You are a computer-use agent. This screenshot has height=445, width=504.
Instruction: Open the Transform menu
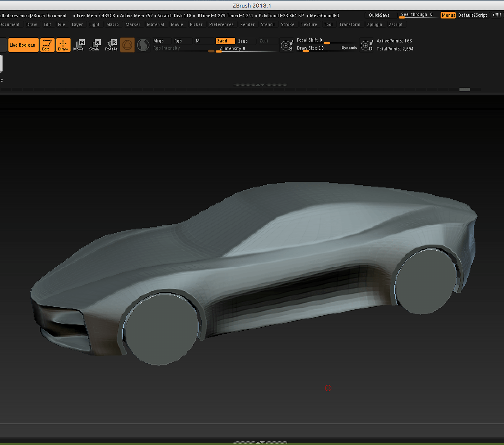pyautogui.click(x=350, y=24)
